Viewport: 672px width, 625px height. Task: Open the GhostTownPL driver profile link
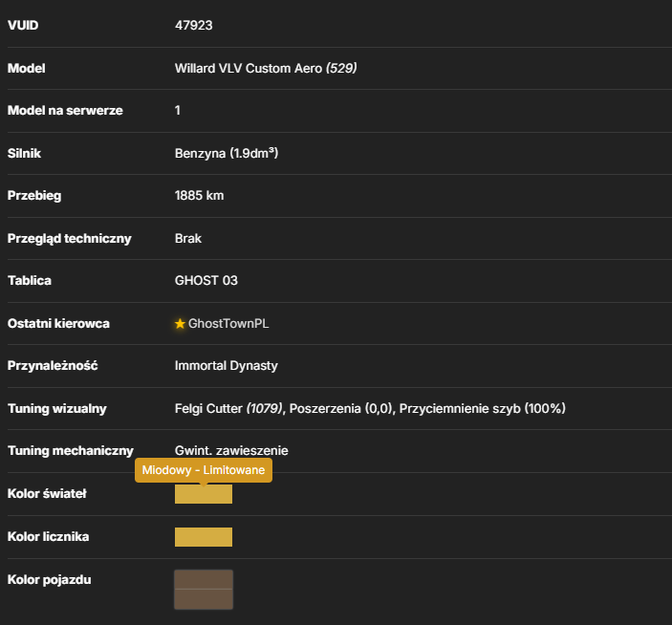228,323
